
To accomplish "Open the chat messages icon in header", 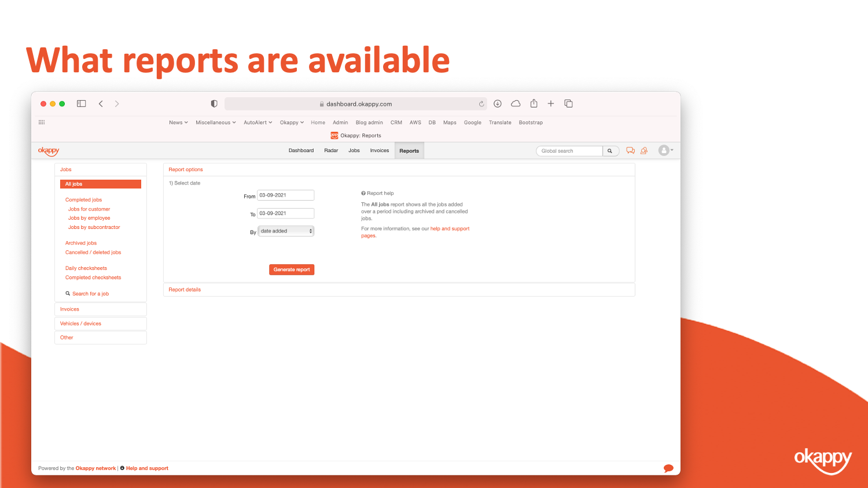I will 631,150.
